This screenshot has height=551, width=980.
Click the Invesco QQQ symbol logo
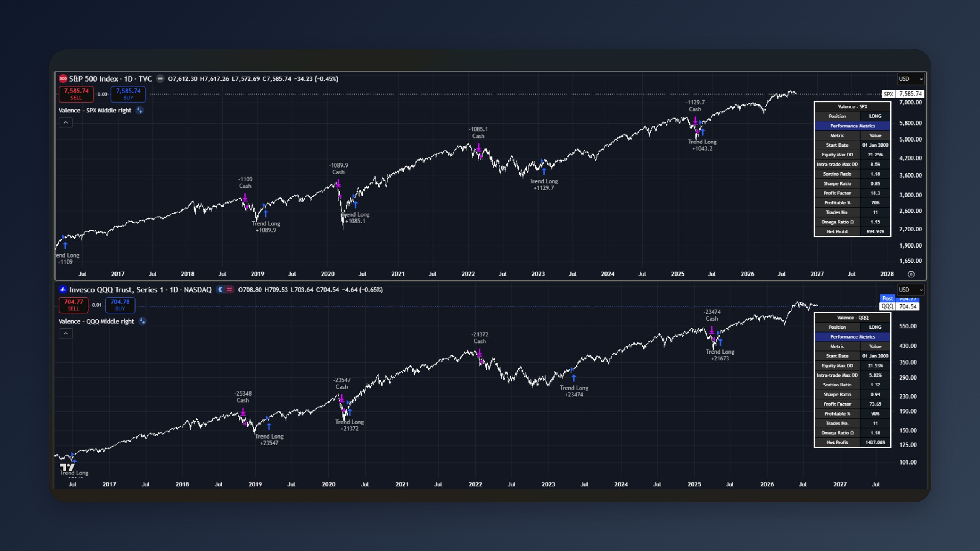63,289
